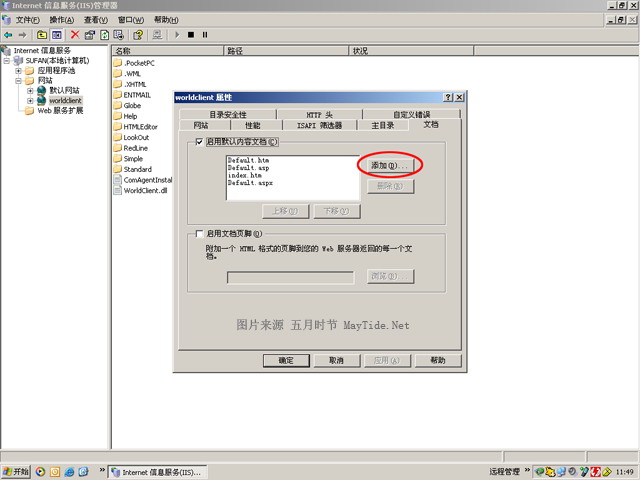
Task: Click the 确定 button
Action: (x=286, y=360)
